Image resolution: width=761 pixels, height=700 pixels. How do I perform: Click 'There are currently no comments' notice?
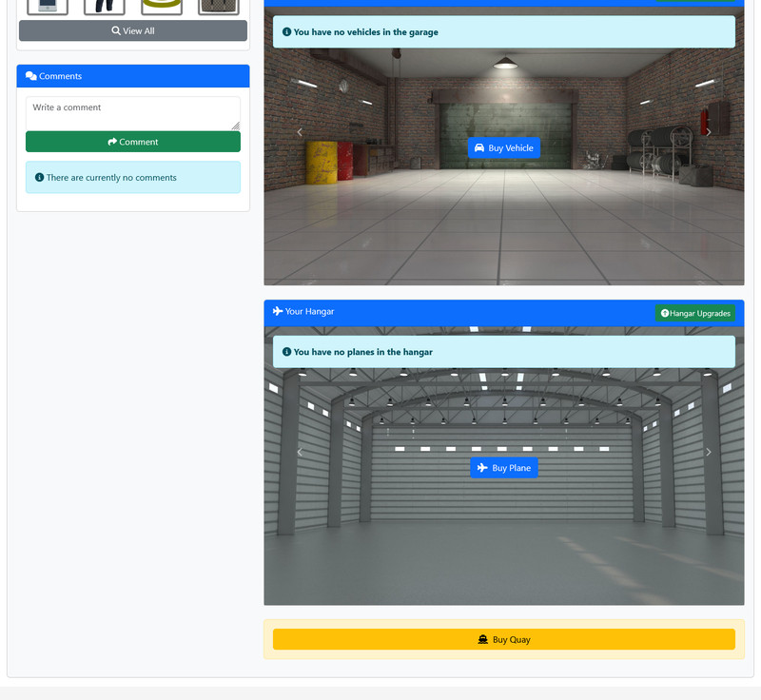[x=133, y=178]
